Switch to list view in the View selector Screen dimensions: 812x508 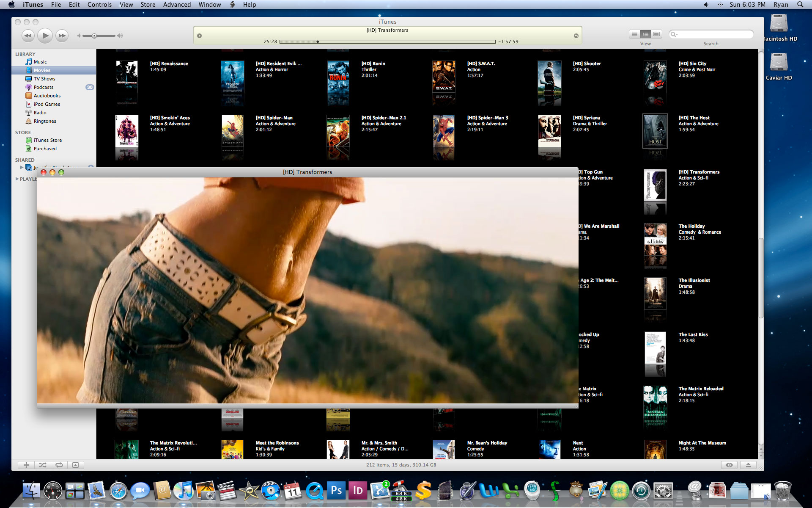coord(634,34)
